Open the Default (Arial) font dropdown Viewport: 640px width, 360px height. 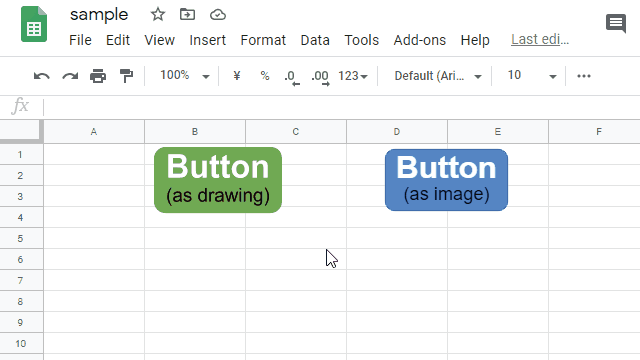(x=438, y=76)
